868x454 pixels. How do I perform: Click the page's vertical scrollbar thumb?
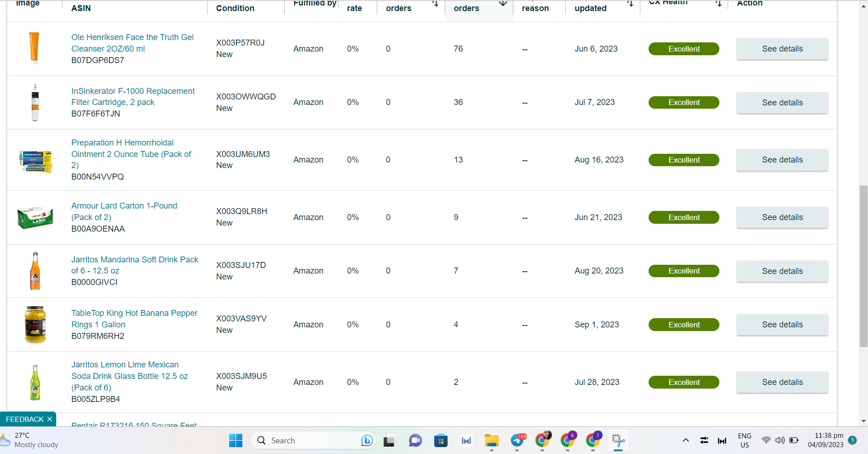tap(863, 266)
